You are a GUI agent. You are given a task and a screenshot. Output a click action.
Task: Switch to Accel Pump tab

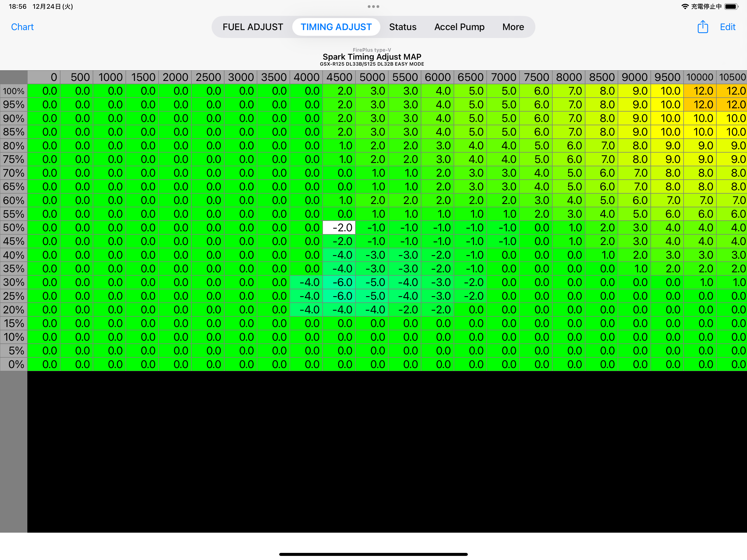click(x=459, y=27)
